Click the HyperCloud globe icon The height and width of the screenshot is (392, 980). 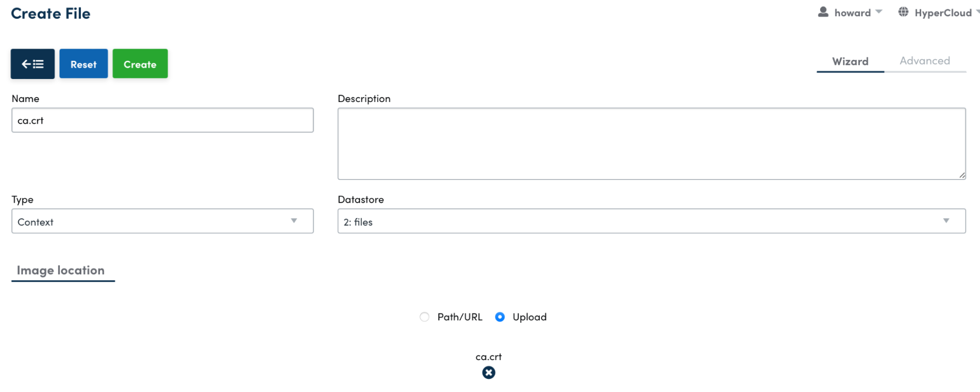tap(903, 12)
